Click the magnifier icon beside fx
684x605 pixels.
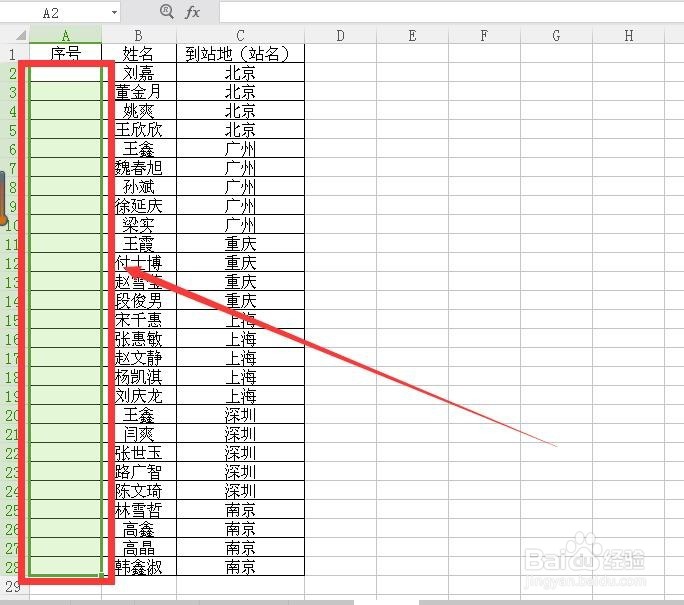pos(167,11)
